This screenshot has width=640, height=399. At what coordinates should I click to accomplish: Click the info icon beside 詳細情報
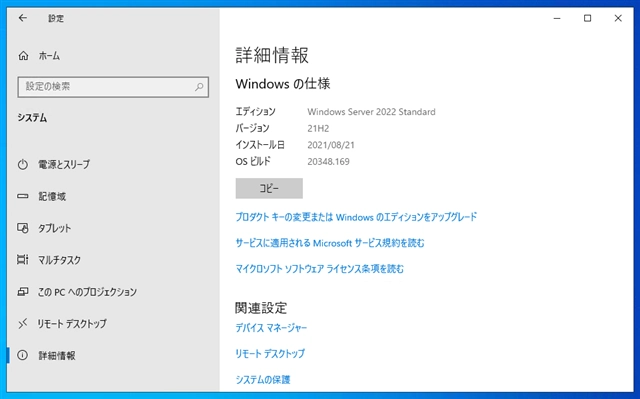pyautogui.click(x=22, y=355)
